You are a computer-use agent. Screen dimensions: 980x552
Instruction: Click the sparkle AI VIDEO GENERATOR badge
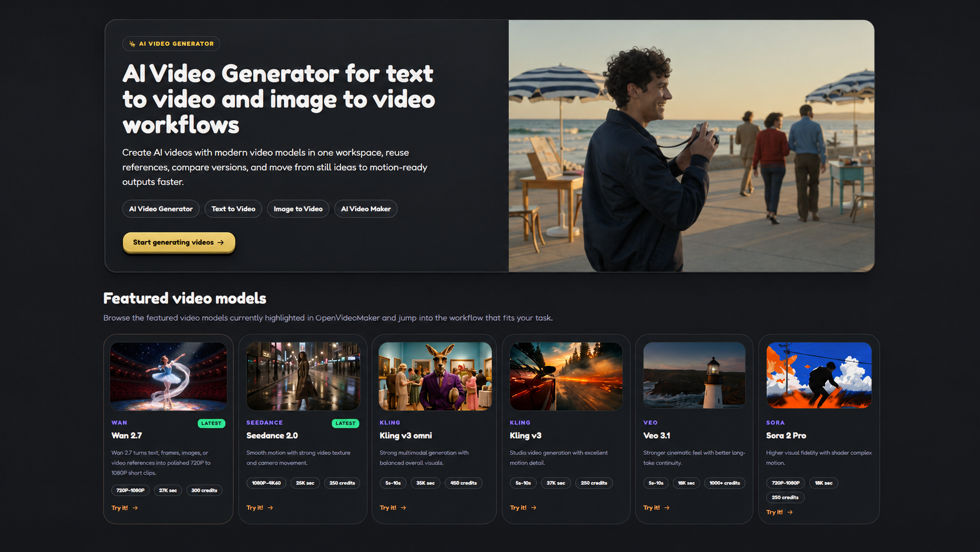[x=171, y=44]
